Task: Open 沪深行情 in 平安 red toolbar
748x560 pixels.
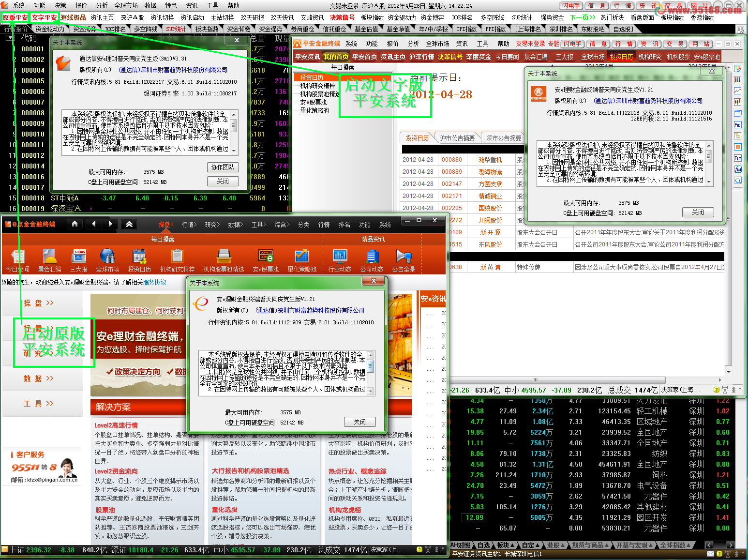Action: 421,57
